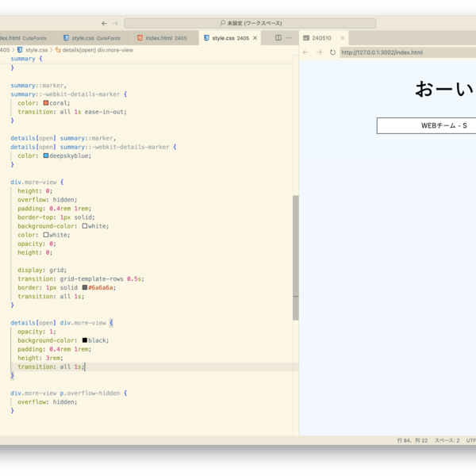
Task: Open the index.html 2405 tab
Action: pos(166,38)
